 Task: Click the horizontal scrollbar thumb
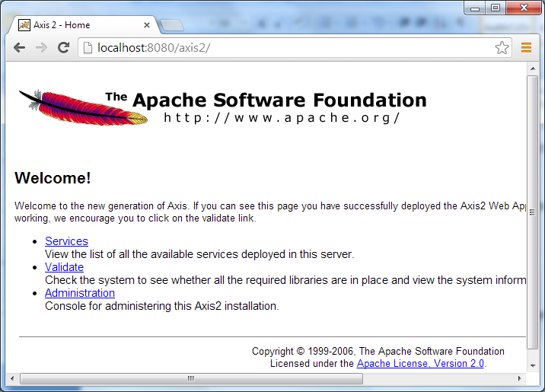click(191, 378)
